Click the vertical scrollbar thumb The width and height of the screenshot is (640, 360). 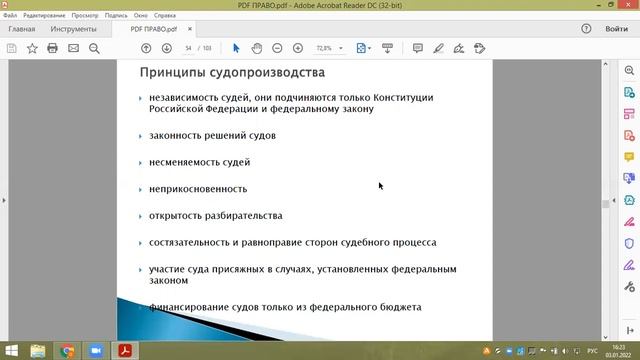[605, 204]
